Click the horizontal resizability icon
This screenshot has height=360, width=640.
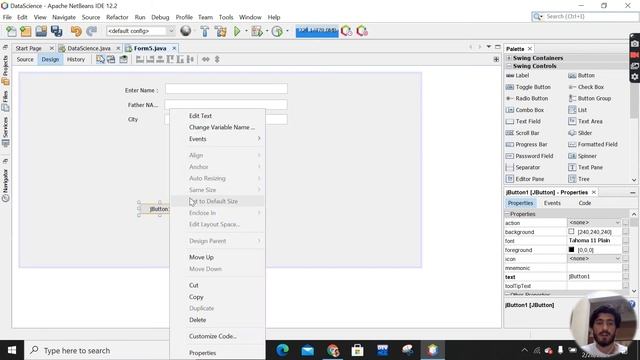tap(206, 60)
